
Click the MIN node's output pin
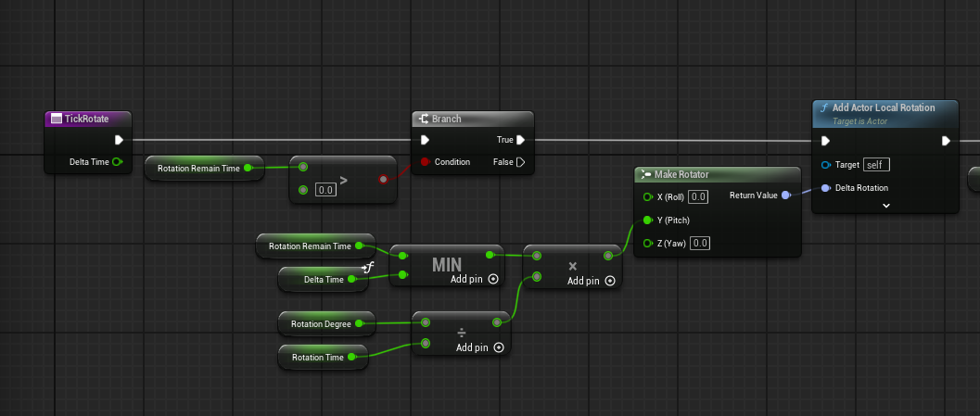tap(490, 255)
